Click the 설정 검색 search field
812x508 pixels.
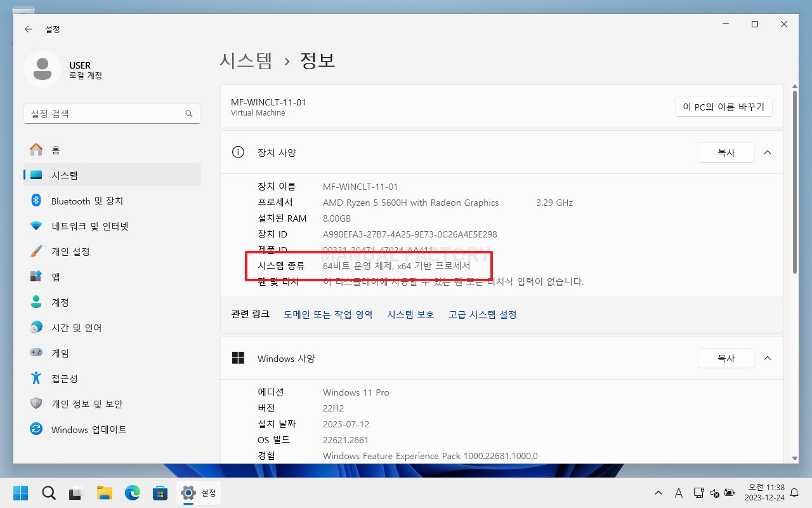(x=112, y=114)
